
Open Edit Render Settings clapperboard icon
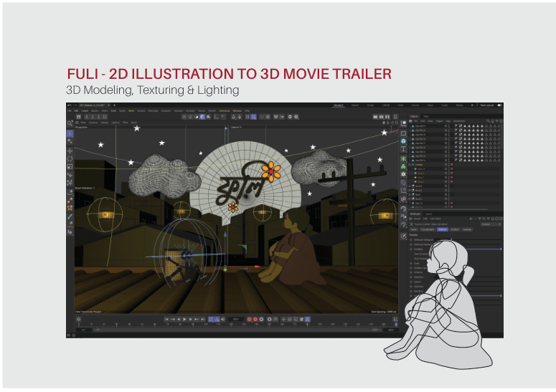[387, 117]
